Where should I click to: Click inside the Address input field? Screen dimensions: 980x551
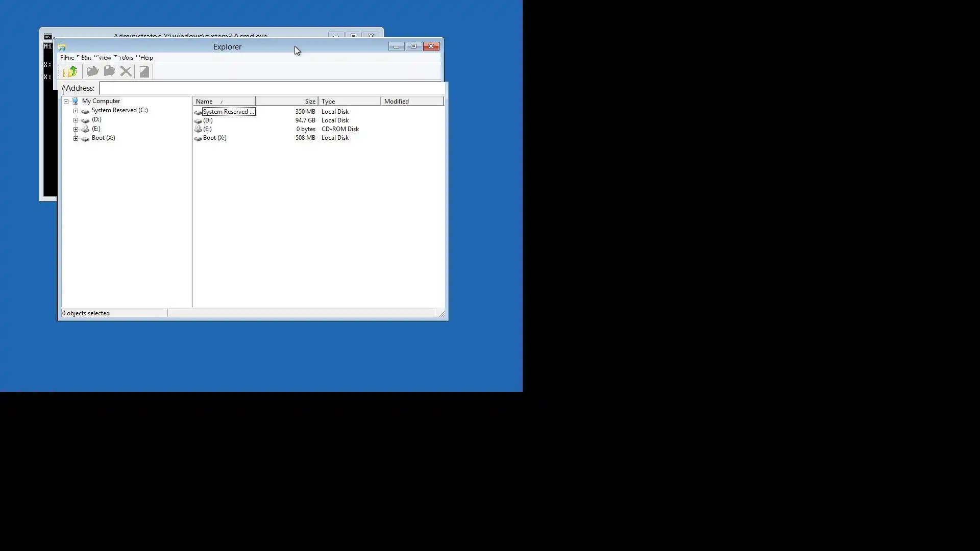click(x=271, y=88)
